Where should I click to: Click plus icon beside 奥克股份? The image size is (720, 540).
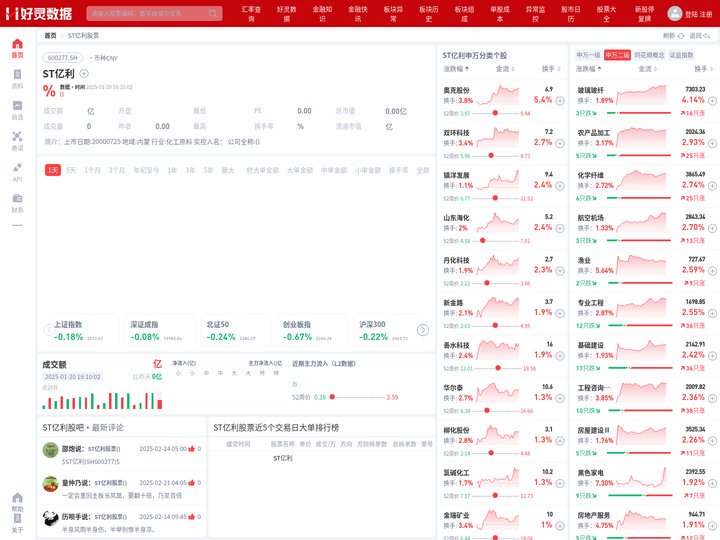560,101
